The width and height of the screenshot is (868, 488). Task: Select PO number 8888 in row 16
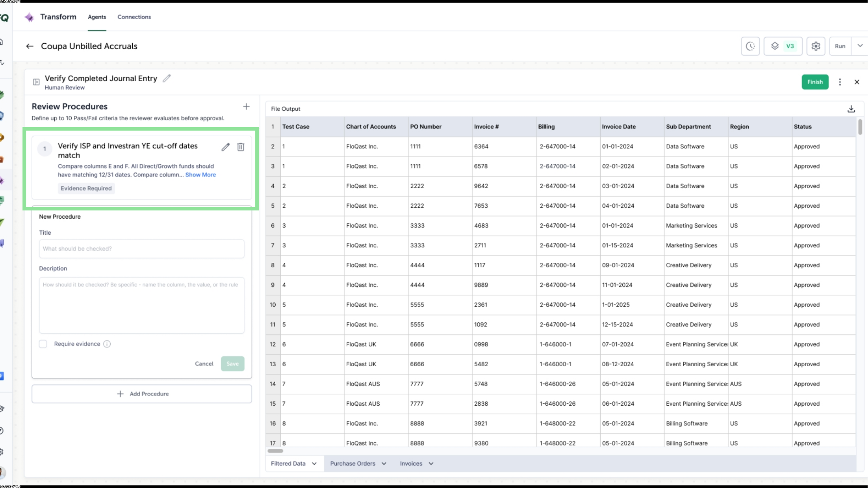click(440, 423)
